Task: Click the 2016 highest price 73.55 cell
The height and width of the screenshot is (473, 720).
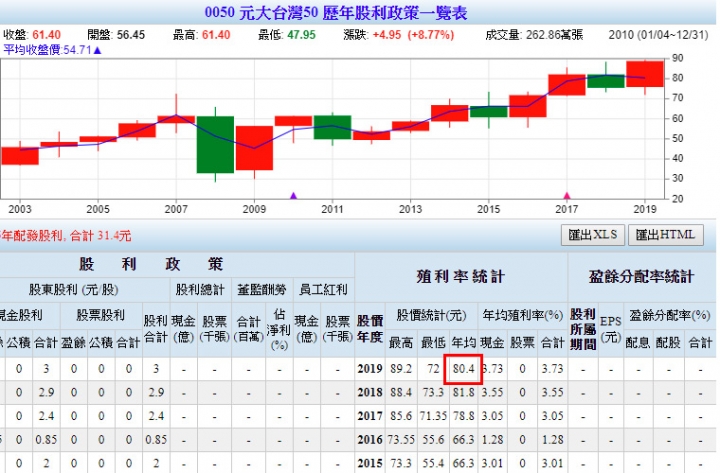Action: point(401,440)
